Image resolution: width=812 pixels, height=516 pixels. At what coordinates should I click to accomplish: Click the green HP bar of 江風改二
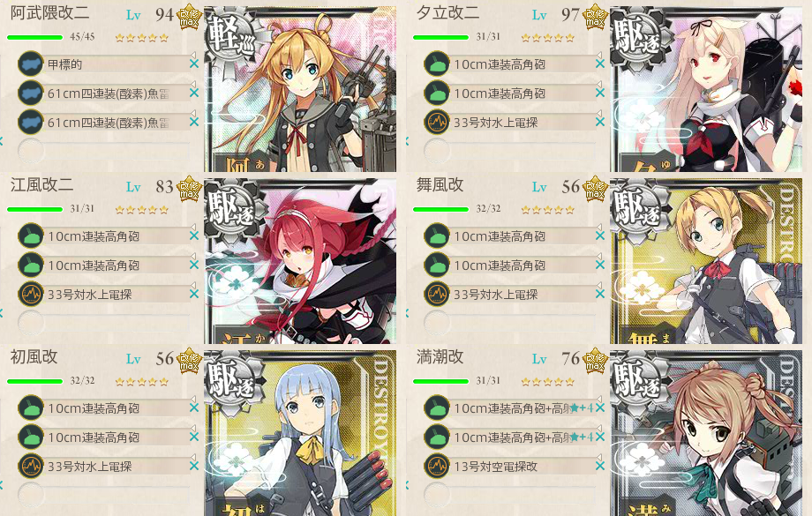pos(34,209)
